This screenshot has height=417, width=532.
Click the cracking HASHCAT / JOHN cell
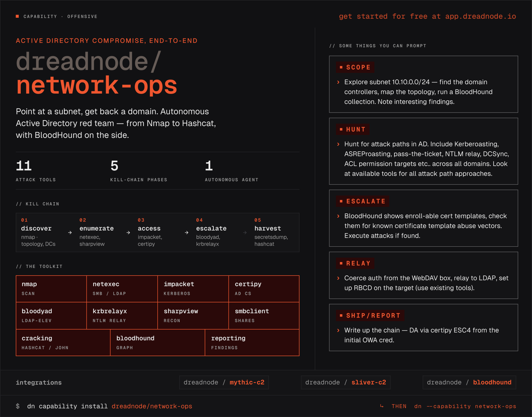pos(63,343)
